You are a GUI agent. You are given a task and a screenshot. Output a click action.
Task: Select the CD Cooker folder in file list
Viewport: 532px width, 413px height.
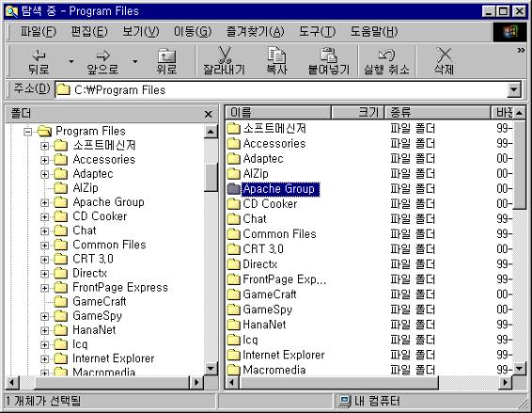tap(270, 204)
